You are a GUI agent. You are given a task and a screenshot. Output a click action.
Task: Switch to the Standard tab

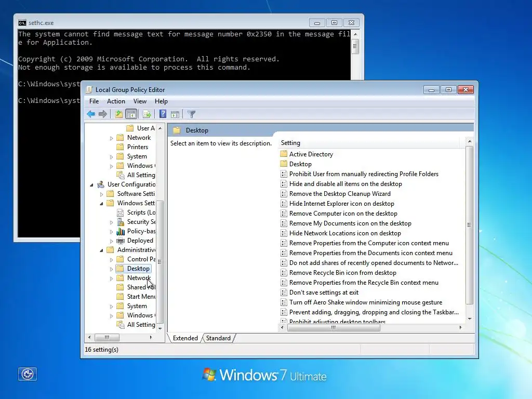pos(218,338)
